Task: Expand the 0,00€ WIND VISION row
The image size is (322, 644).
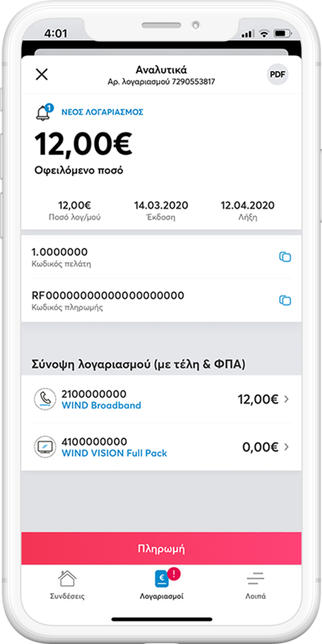Action: (162, 447)
